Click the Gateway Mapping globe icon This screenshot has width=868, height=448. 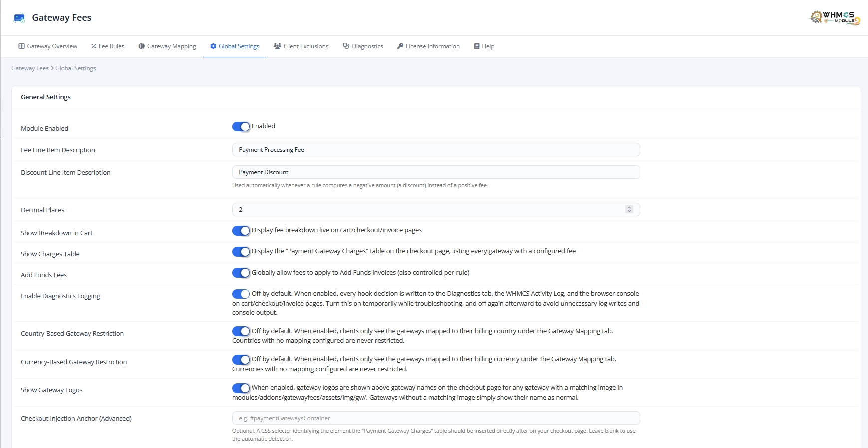point(142,46)
